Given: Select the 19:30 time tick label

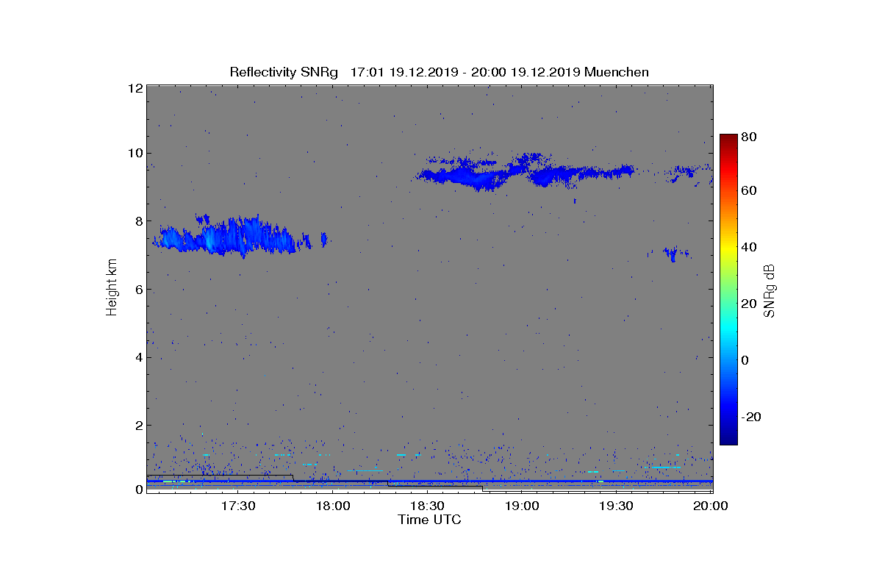Looking at the screenshot, I should click(x=616, y=506).
